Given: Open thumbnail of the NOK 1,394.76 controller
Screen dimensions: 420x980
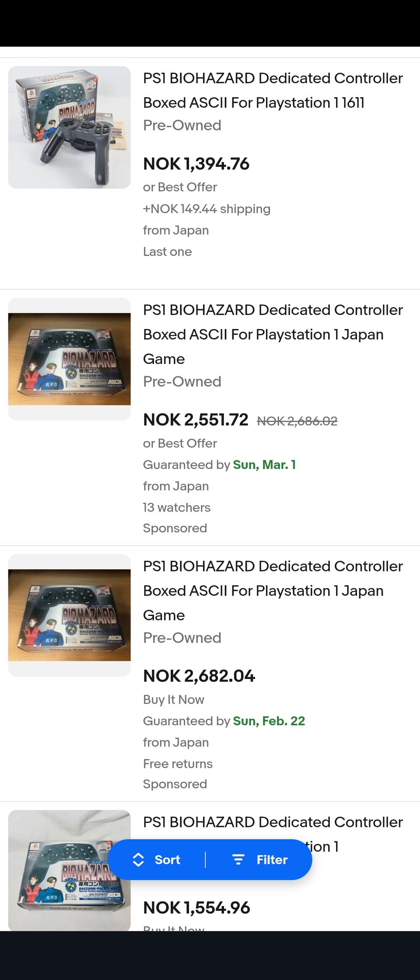Looking at the screenshot, I should pos(70,127).
